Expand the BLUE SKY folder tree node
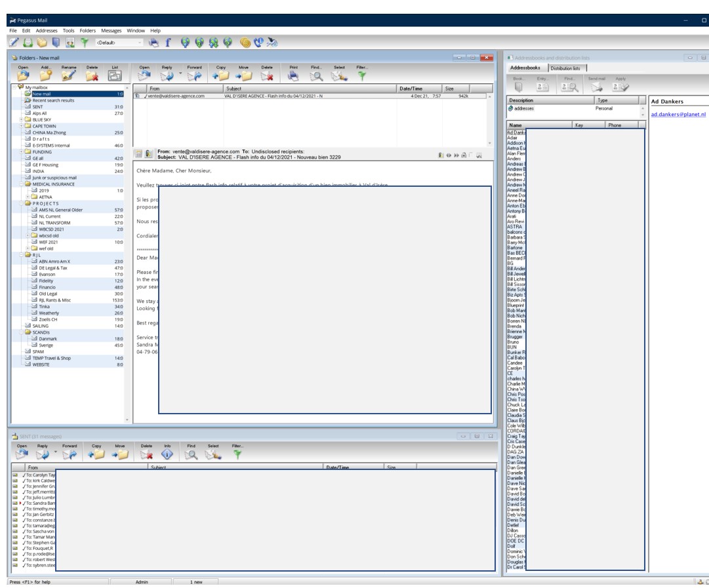This screenshot has width=709, height=588. pyautogui.click(x=22, y=119)
